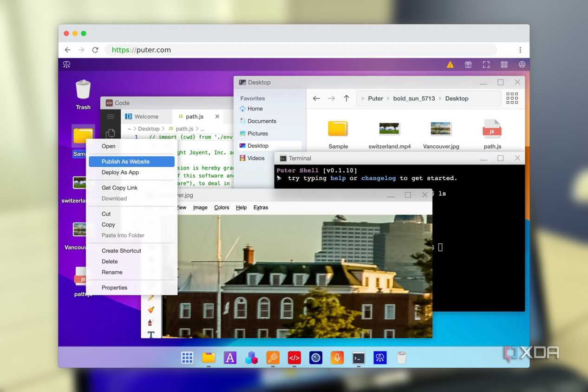Switch to the Welcome tab in Code

[x=146, y=117]
